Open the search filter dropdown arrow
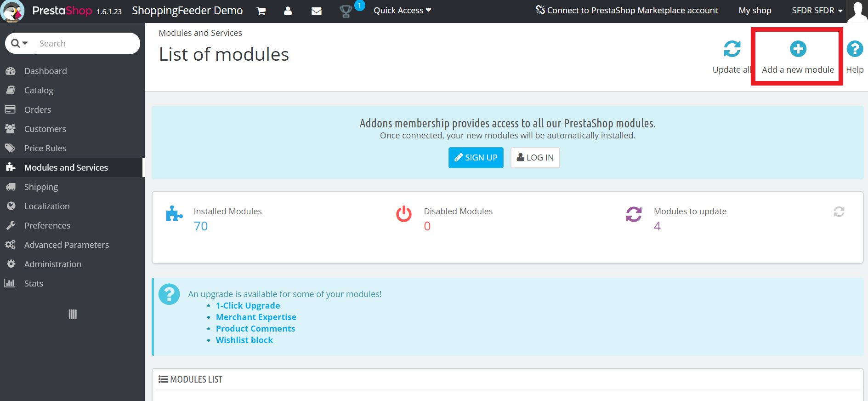 point(25,43)
